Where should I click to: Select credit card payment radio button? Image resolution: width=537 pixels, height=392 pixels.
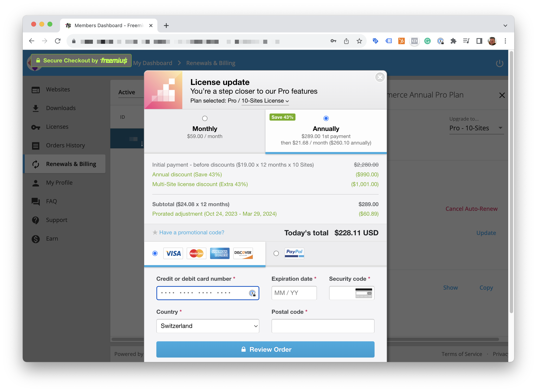(x=155, y=253)
